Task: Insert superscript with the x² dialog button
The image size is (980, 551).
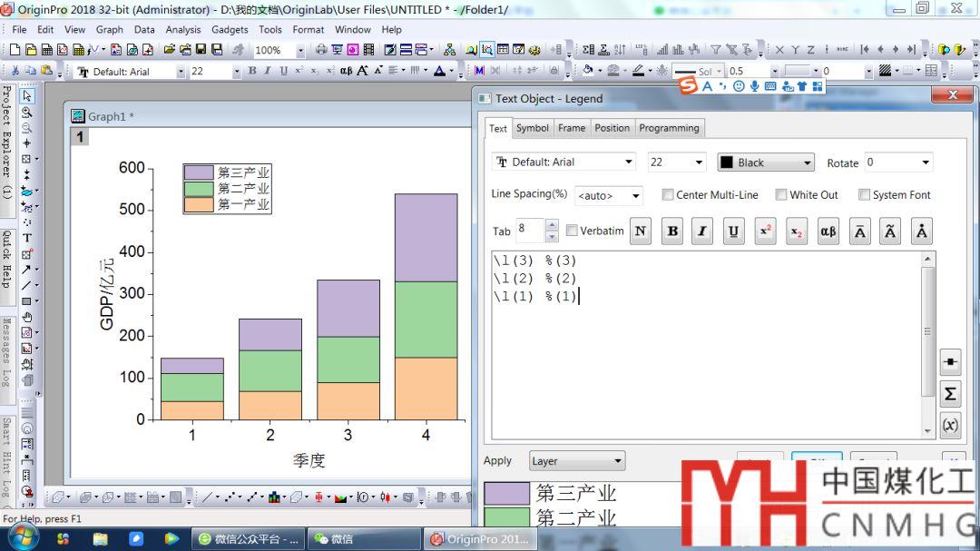Action: pyautogui.click(x=765, y=231)
